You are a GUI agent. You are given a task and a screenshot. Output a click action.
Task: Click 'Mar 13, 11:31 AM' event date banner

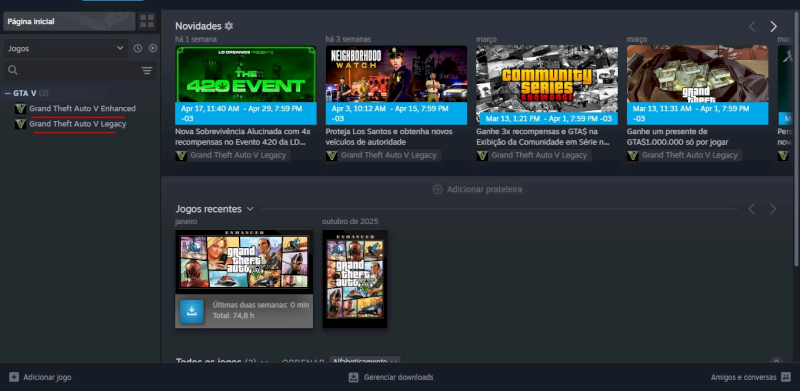(697, 113)
